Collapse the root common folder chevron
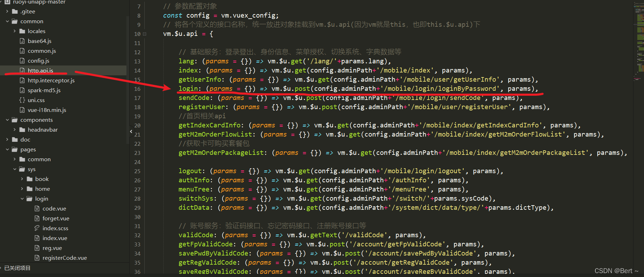The width and height of the screenshot is (644, 277). coord(7,21)
